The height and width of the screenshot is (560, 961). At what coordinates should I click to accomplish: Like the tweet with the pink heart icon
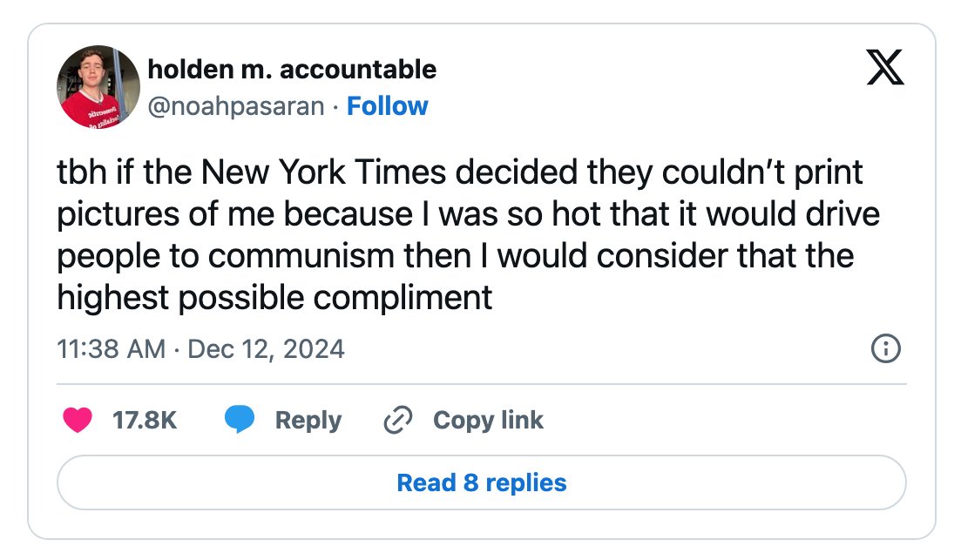[x=78, y=421]
